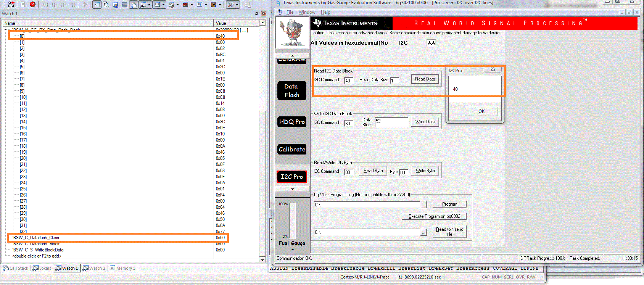Browse for the senc file path
The height and width of the screenshot is (285, 644).
coord(423,232)
